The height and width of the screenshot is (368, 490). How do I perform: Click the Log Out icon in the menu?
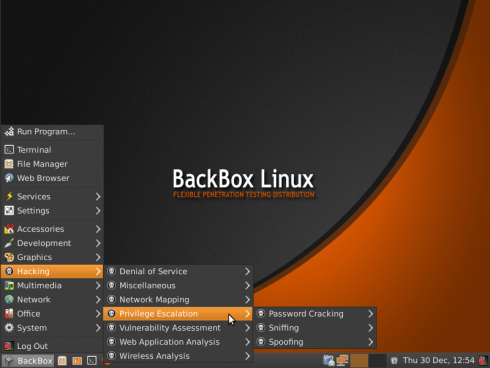(9, 346)
